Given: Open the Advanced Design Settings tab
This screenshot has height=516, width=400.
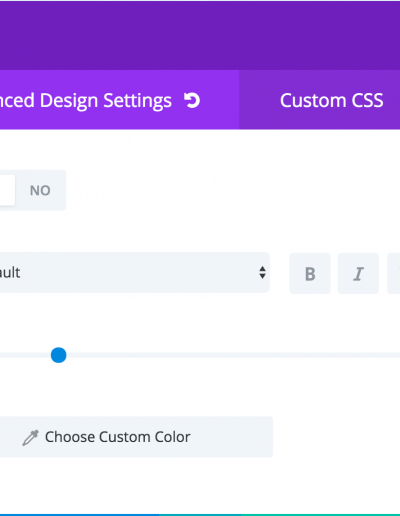Looking at the screenshot, I should point(119,100).
